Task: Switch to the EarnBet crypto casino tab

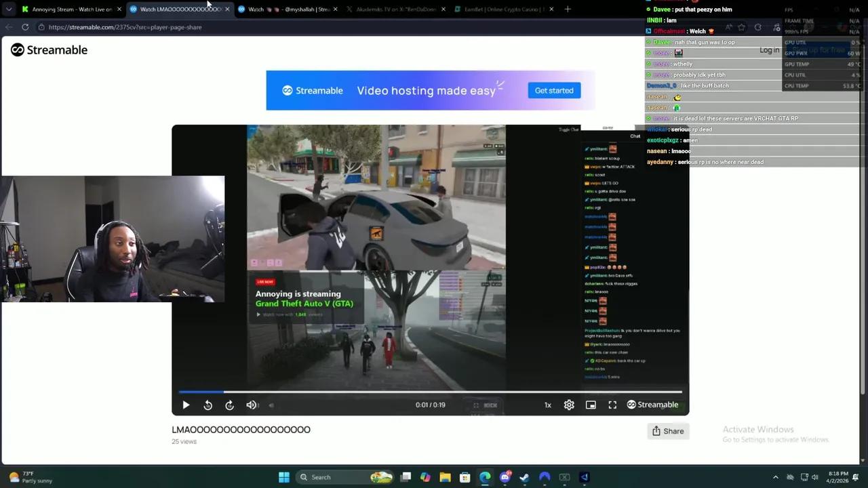Action: coord(502,9)
